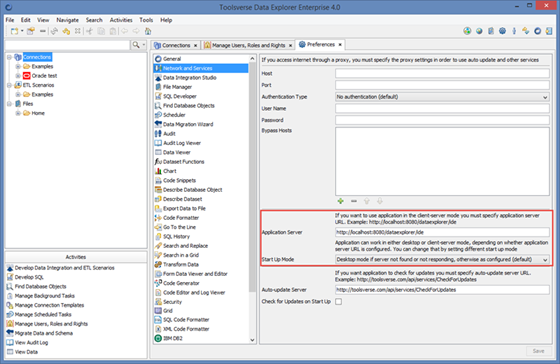Screen dimensions: 560x364
Task: Open the File menu
Action: click(10, 20)
